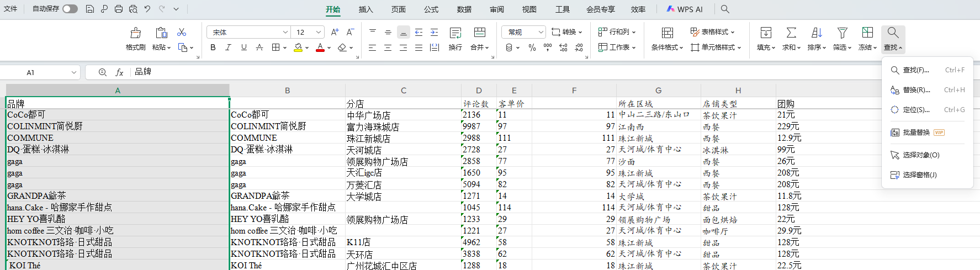Decrease indent in cell

pos(419,32)
